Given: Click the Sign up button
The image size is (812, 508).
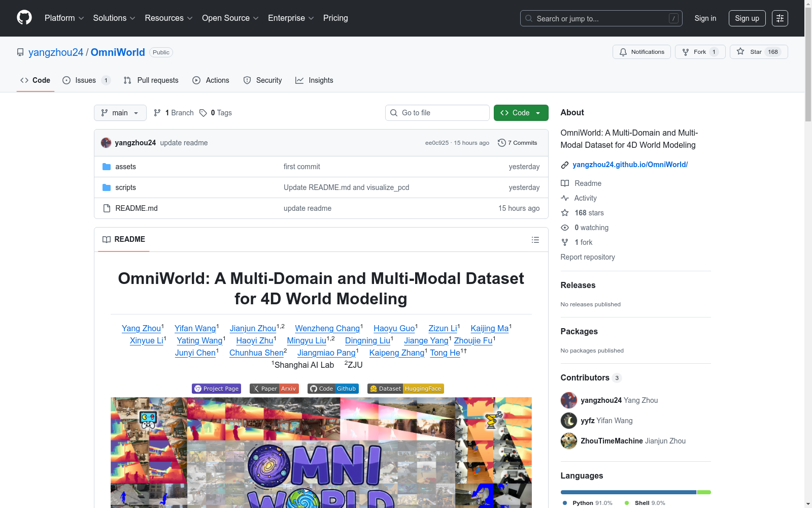Looking at the screenshot, I should (747, 18).
